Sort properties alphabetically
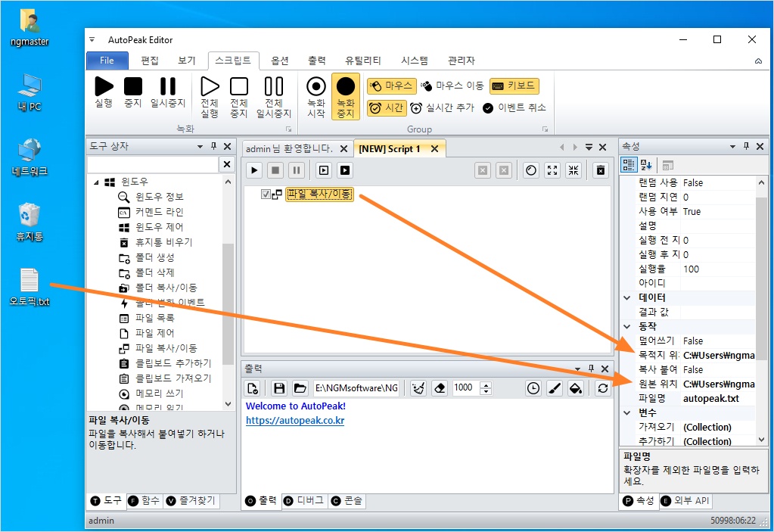Screen dimensions: 774x532 pos(645,165)
